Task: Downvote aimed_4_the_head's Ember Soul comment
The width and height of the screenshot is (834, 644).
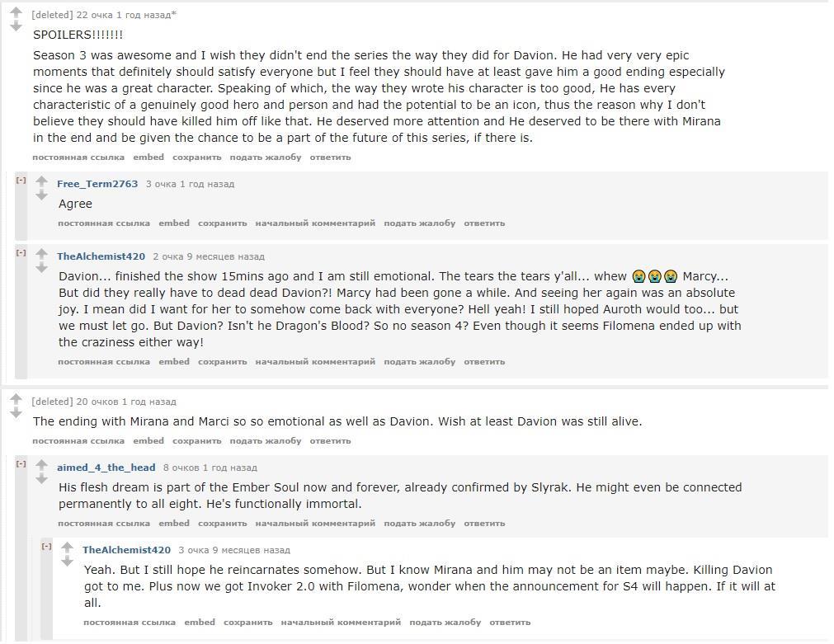Action: [41, 480]
